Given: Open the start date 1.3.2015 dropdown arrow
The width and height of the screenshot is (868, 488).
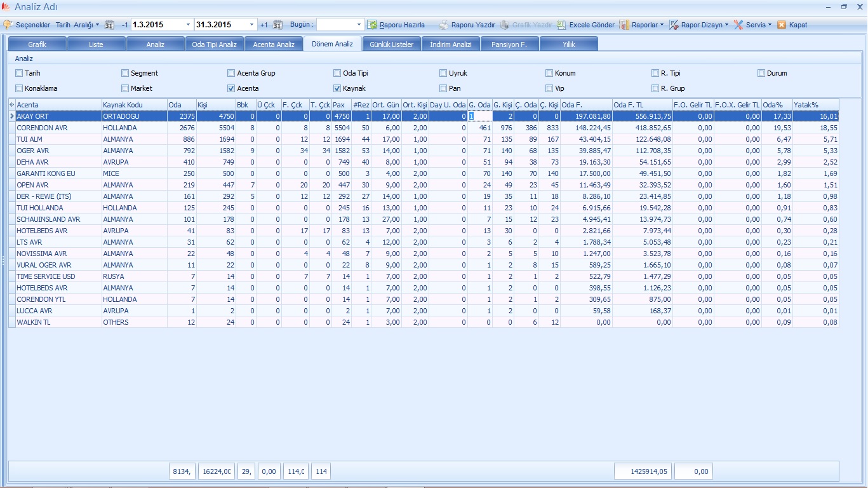Looking at the screenshot, I should [x=188, y=25].
